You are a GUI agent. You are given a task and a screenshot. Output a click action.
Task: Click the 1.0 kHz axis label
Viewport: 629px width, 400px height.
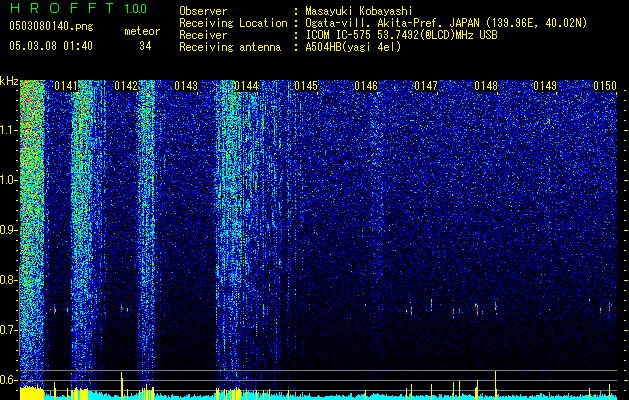[9, 180]
